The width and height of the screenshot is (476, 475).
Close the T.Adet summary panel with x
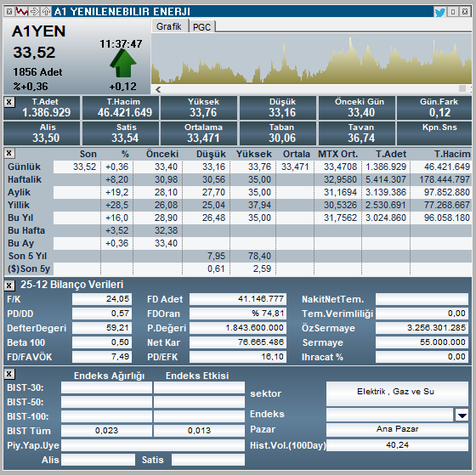click(9, 102)
